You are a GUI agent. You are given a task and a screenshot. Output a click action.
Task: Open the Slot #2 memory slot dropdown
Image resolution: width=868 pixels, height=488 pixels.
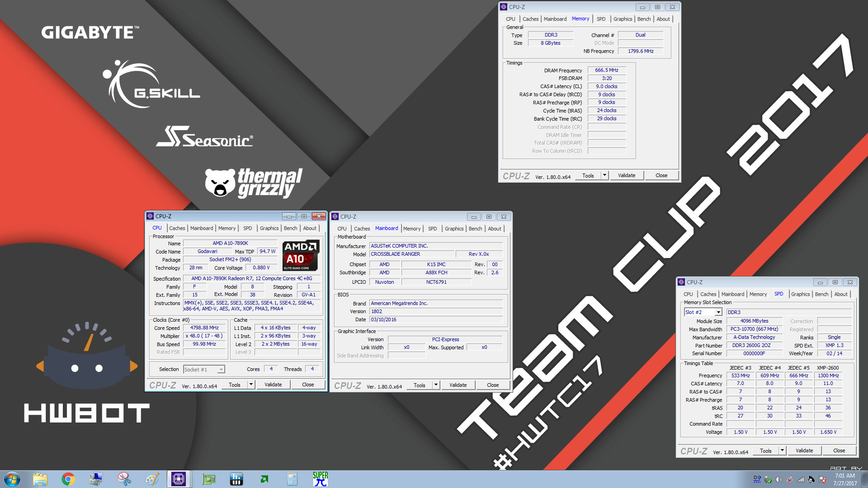[718, 312]
